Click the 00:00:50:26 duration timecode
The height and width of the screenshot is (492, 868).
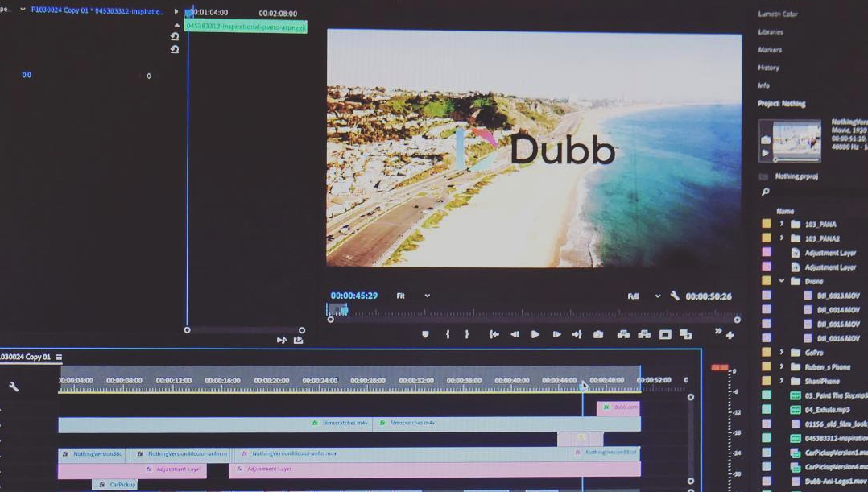click(709, 296)
